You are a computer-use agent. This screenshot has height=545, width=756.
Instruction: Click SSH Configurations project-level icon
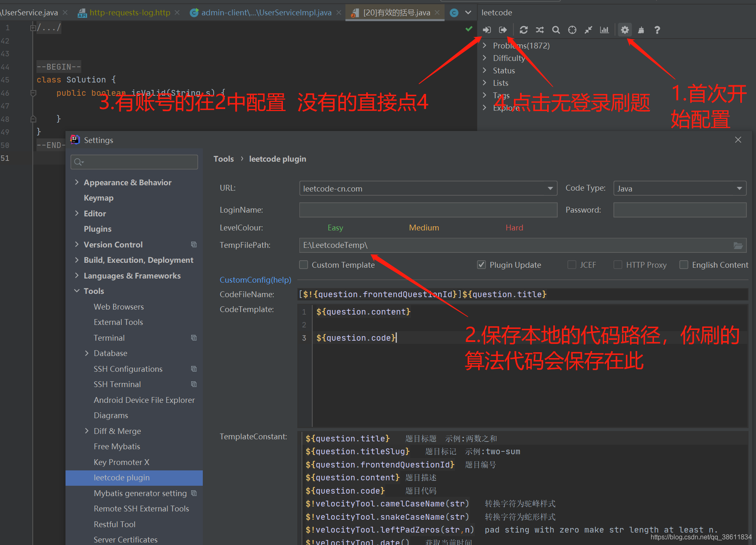click(194, 369)
